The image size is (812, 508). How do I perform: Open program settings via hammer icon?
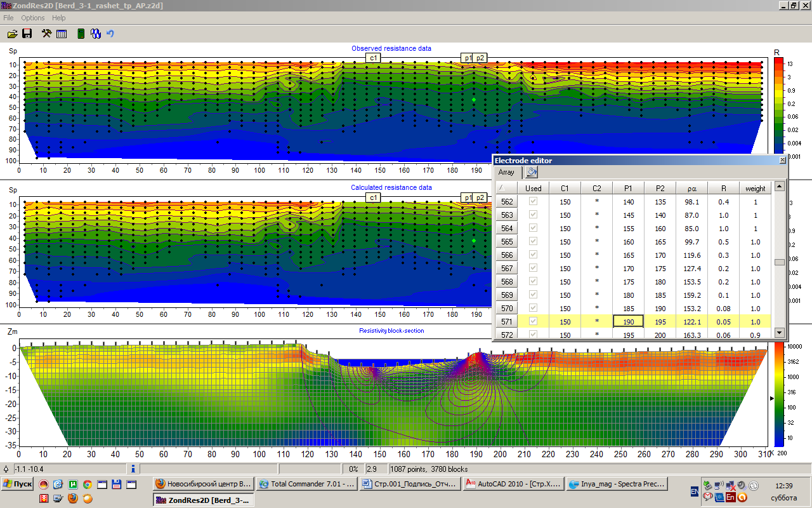tap(46, 34)
